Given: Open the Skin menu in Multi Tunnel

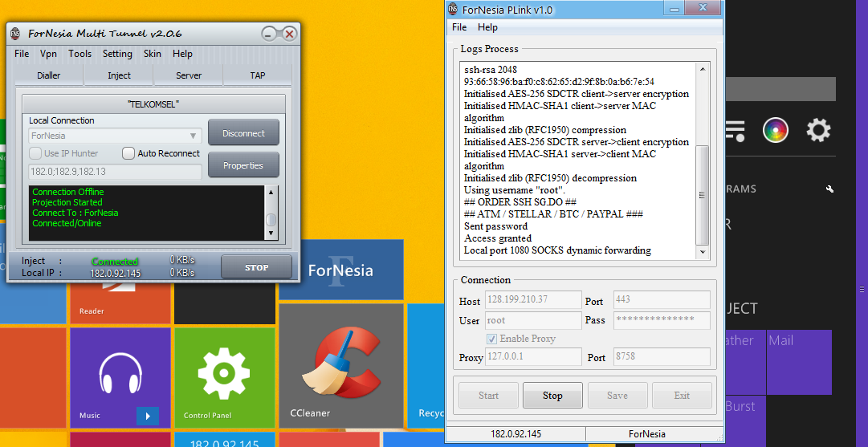Looking at the screenshot, I should 153,54.
